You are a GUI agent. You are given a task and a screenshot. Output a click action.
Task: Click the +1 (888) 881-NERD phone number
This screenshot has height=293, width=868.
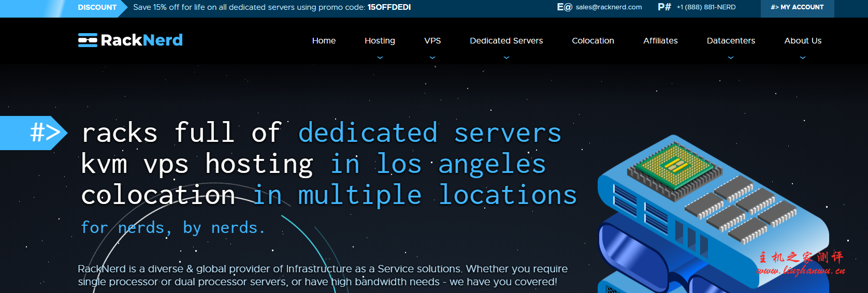706,7
